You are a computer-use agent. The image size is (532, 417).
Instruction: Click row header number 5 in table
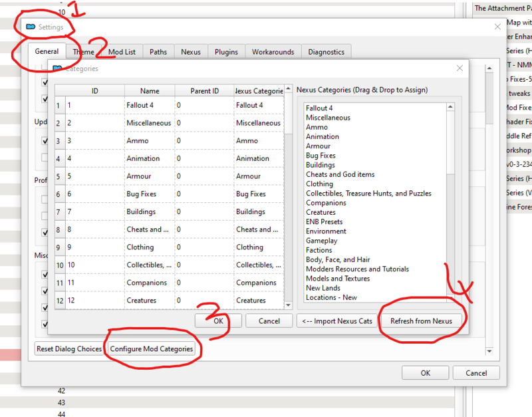click(x=60, y=176)
